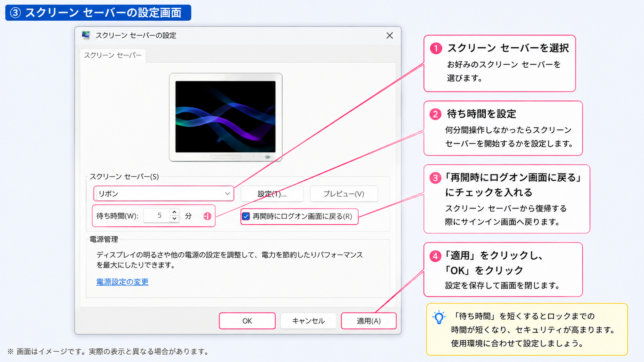Toggle 再開時にログオン画面に戻る checkbox
Viewport: 644px width, 362px height.
pos(246,216)
